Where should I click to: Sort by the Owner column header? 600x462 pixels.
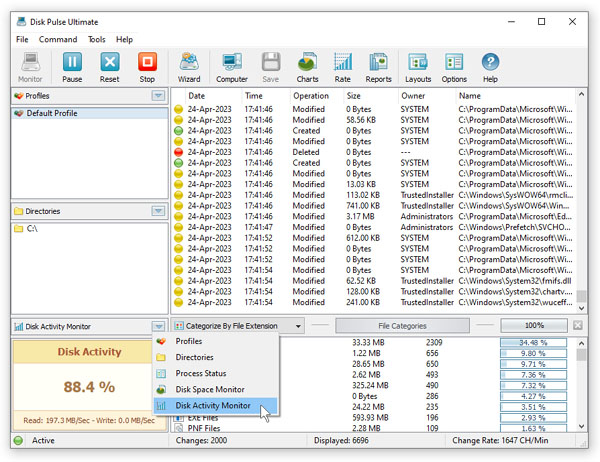pyautogui.click(x=427, y=96)
